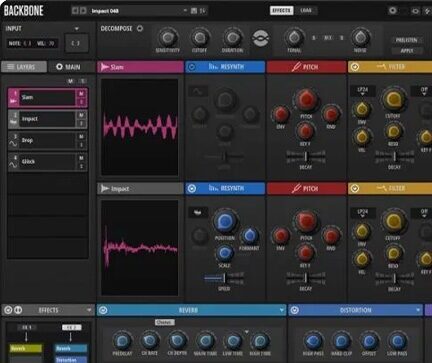
Task: Click the Input sample pad showing C 3
Action: [76, 43]
